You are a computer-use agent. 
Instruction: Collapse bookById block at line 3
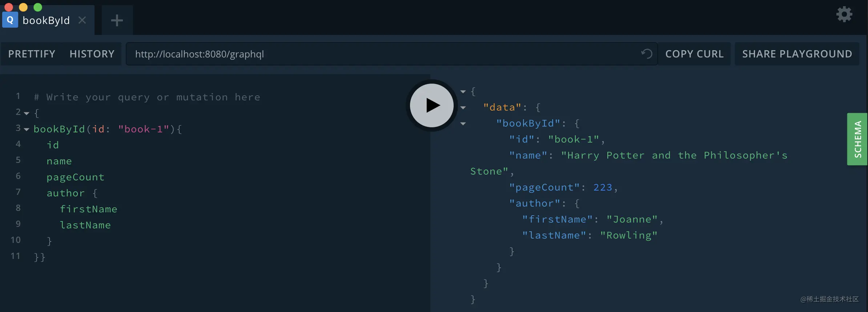coord(27,129)
